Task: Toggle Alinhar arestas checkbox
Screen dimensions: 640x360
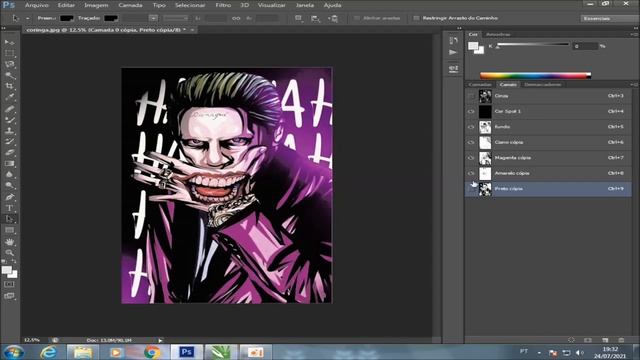Action: point(357,18)
